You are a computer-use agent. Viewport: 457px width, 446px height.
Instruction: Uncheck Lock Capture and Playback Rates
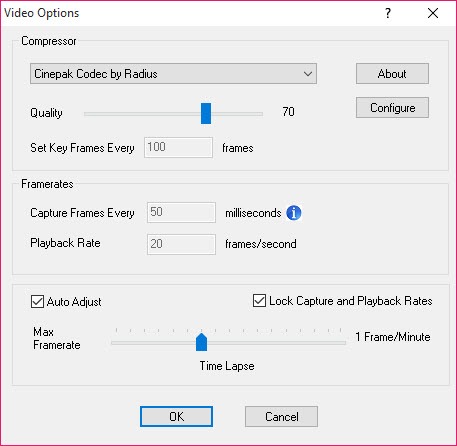pos(259,301)
